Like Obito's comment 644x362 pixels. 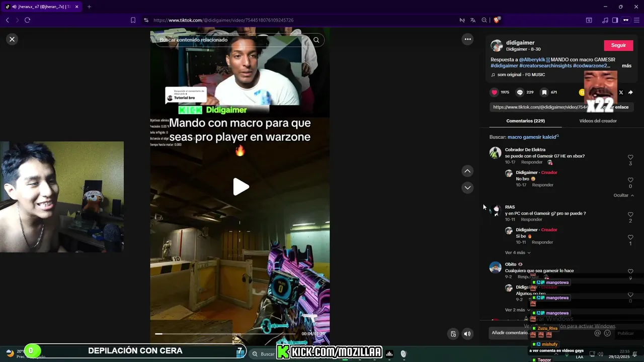(630, 271)
